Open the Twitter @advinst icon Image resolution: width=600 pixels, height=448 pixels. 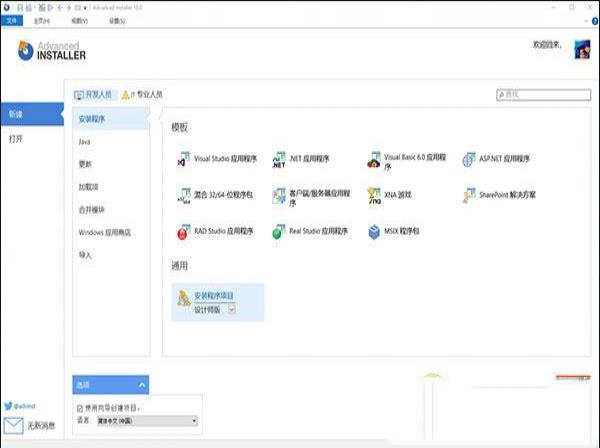[x=8, y=406]
